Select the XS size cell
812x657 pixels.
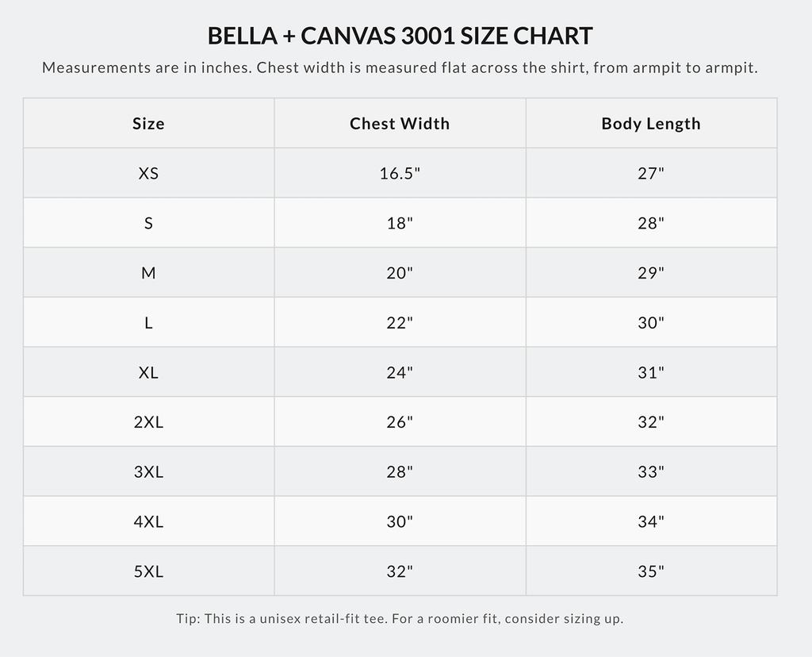pos(148,173)
